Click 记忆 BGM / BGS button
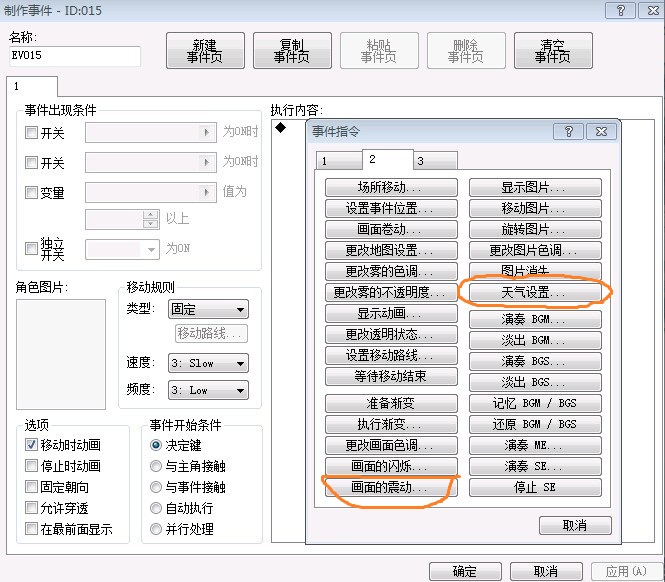The height and width of the screenshot is (582, 665). [535, 403]
